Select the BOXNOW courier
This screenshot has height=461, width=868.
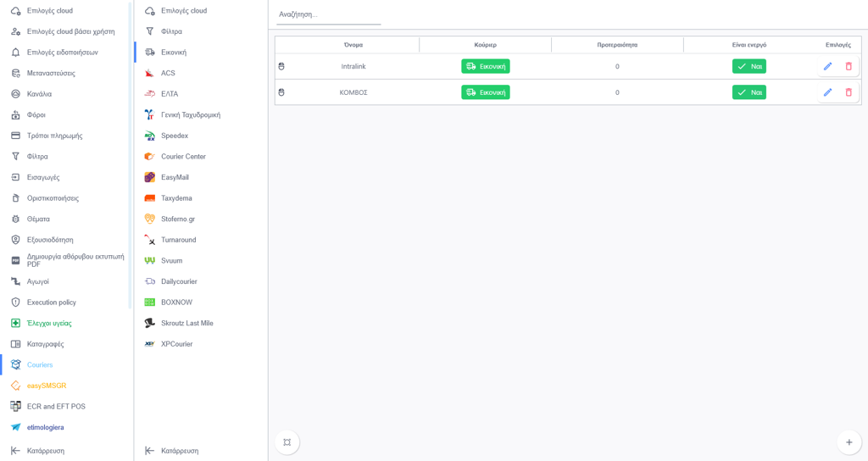pyautogui.click(x=176, y=303)
